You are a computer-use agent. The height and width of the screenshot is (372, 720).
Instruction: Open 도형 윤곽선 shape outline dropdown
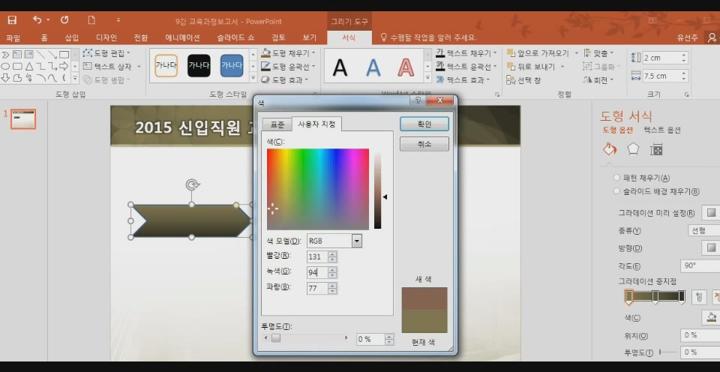click(x=288, y=67)
